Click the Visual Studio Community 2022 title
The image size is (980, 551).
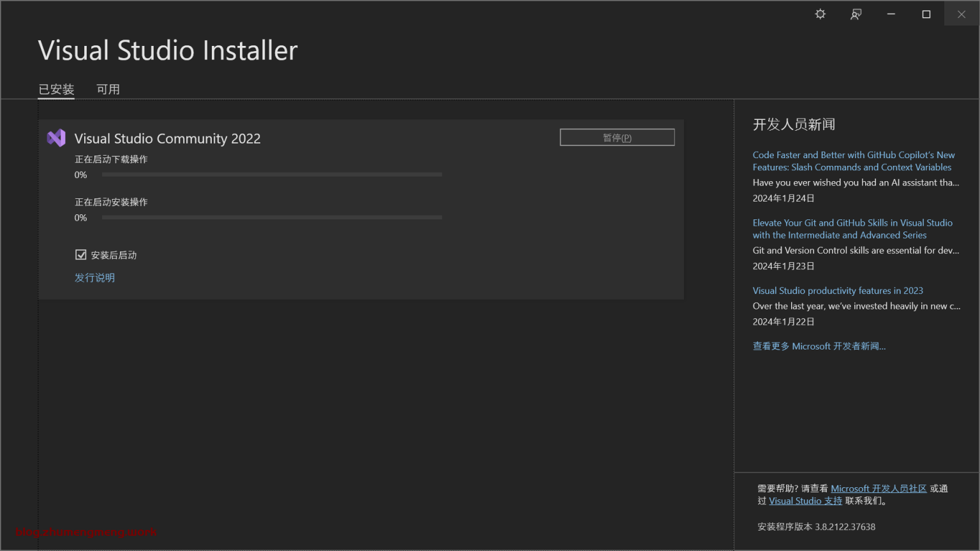(167, 138)
